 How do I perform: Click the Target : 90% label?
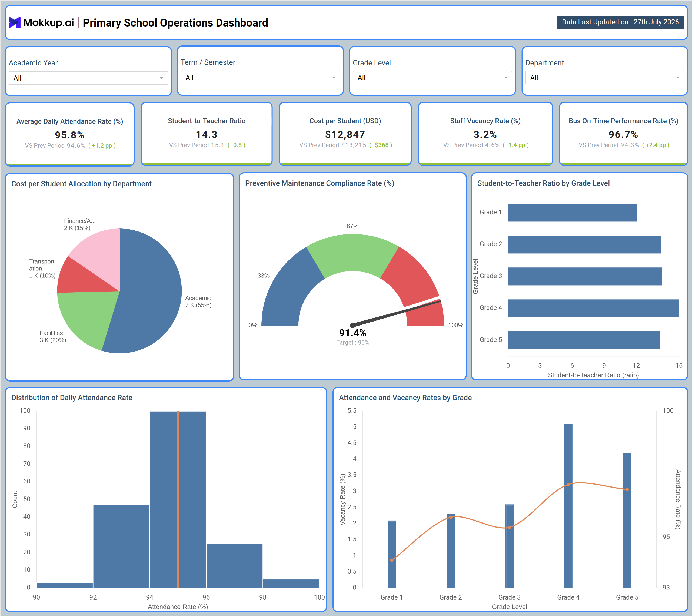[x=352, y=342]
